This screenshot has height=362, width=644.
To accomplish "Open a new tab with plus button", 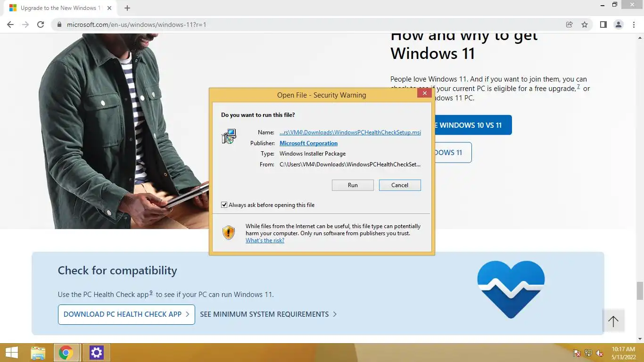I will tap(127, 8).
